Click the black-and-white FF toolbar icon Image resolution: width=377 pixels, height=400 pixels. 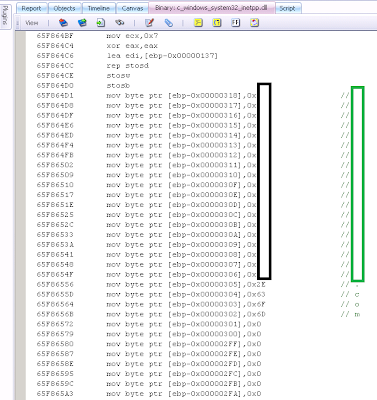pyautogui.click(x=236, y=23)
